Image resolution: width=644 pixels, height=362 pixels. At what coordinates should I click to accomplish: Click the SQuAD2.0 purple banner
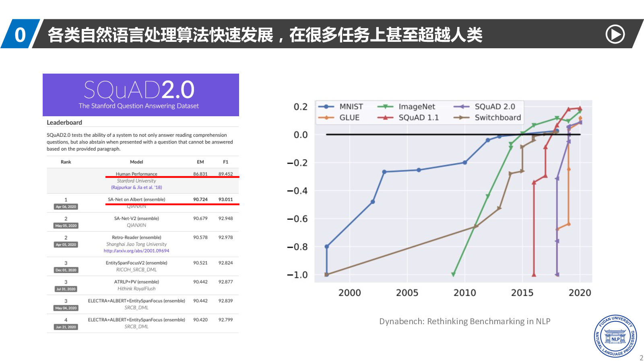click(x=141, y=95)
